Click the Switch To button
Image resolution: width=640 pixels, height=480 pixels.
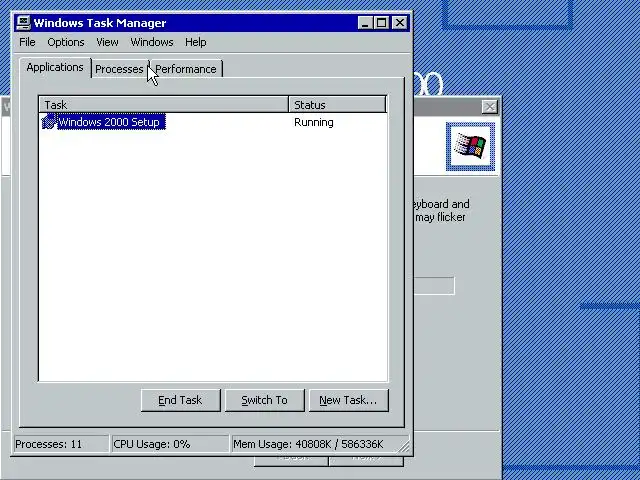click(264, 400)
